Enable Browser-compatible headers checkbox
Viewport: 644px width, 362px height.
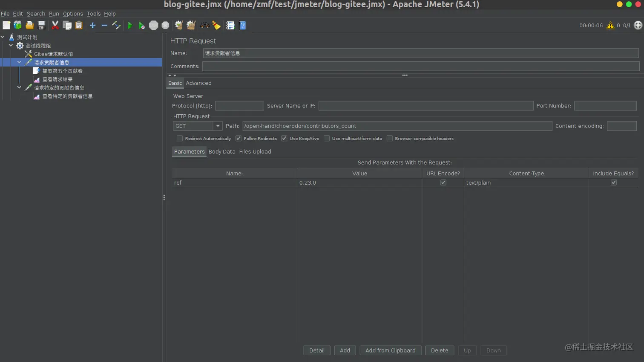tap(389, 139)
